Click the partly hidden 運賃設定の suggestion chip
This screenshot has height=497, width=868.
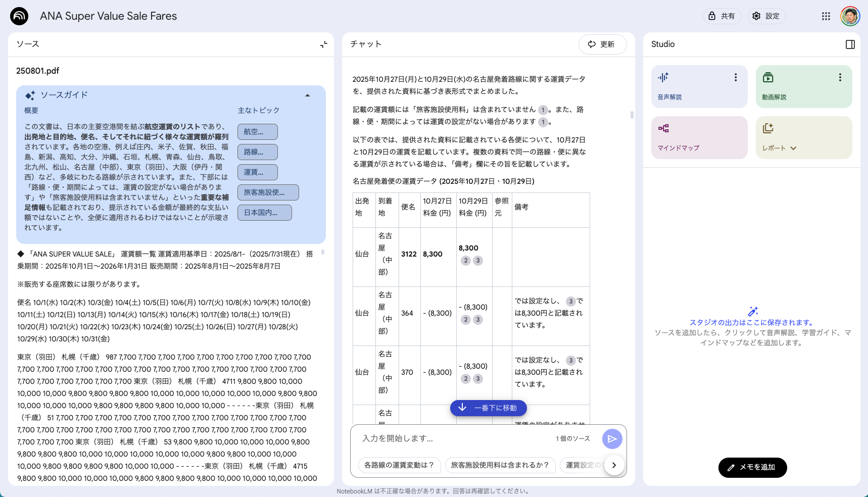point(584,465)
